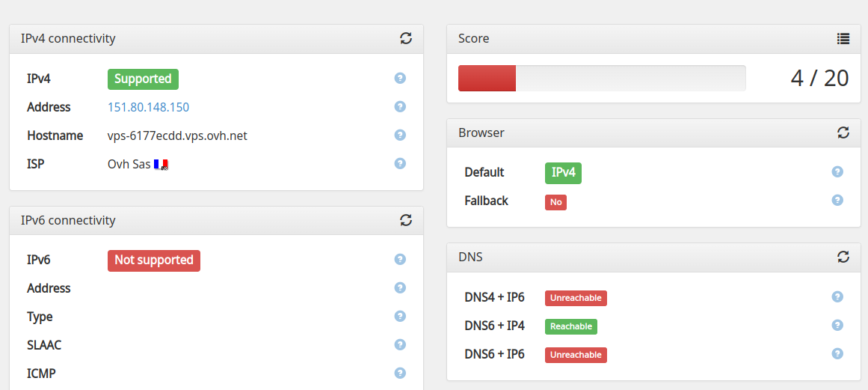This screenshot has width=868, height=390.
Task: Refresh the DNS panel
Action: (843, 257)
